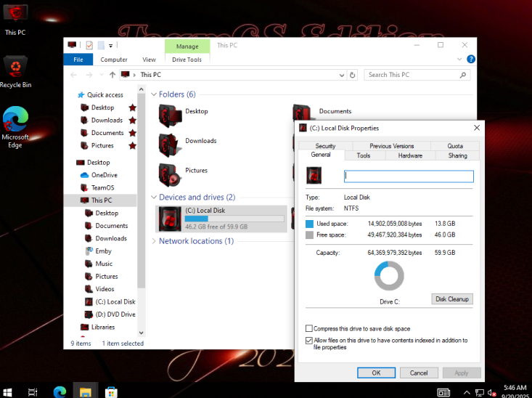Click the Properties quick access toolbar icon

point(89,45)
